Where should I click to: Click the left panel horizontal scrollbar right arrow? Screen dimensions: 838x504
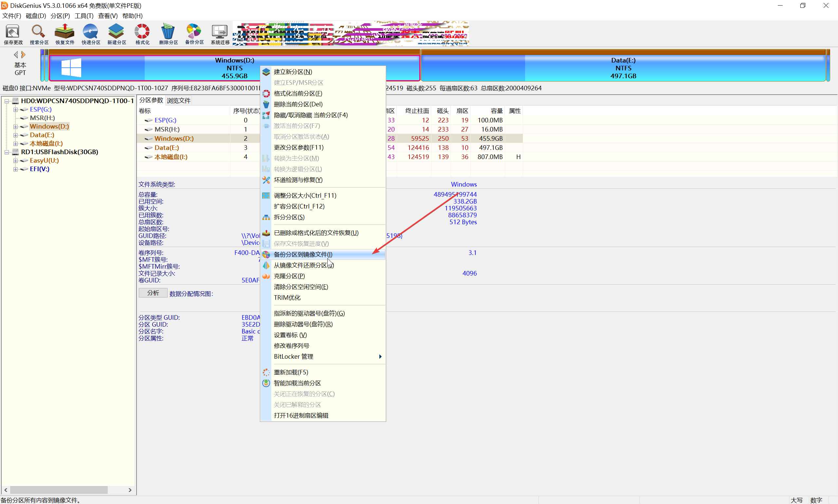(130, 490)
